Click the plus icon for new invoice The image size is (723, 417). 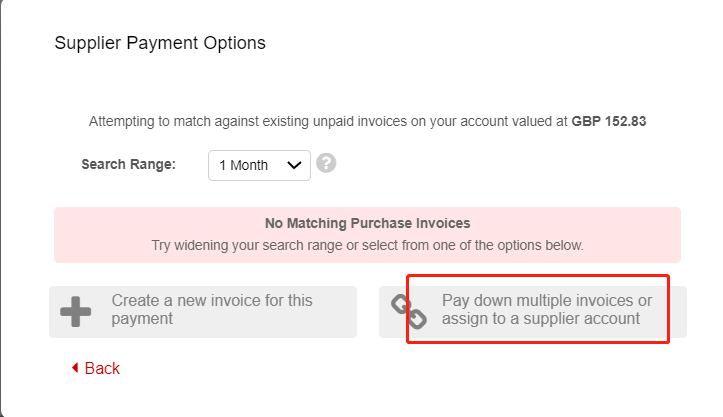pyautogui.click(x=75, y=311)
